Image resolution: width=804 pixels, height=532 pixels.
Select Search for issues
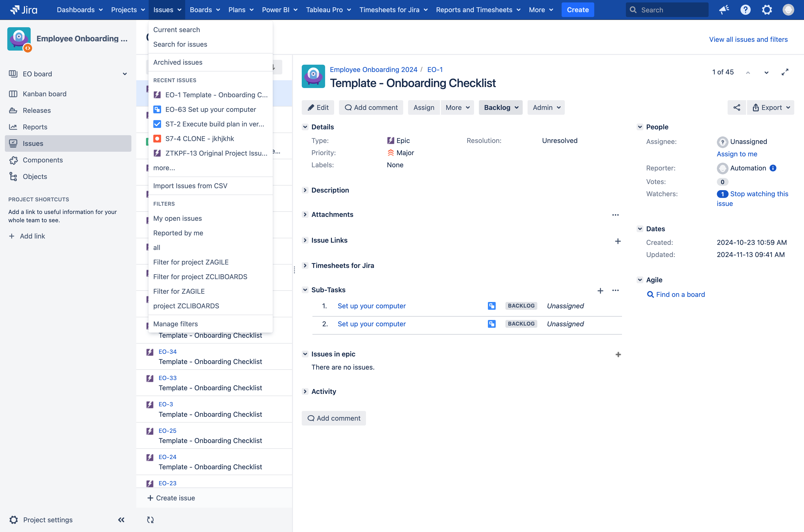210,44
